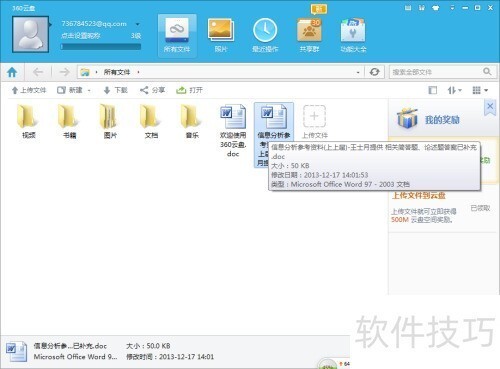Expand the account email dropdown arrow
This screenshot has width=500, height=369.
[x=137, y=24]
